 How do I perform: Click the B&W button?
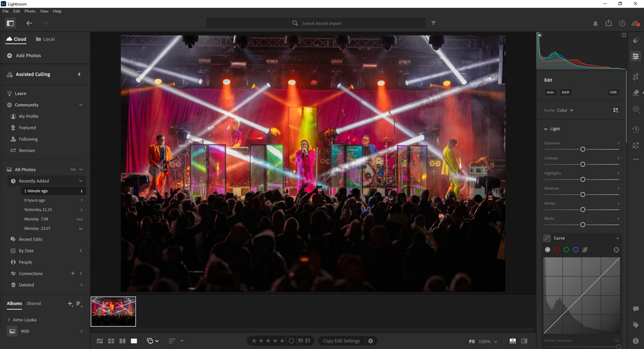pyautogui.click(x=565, y=92)
